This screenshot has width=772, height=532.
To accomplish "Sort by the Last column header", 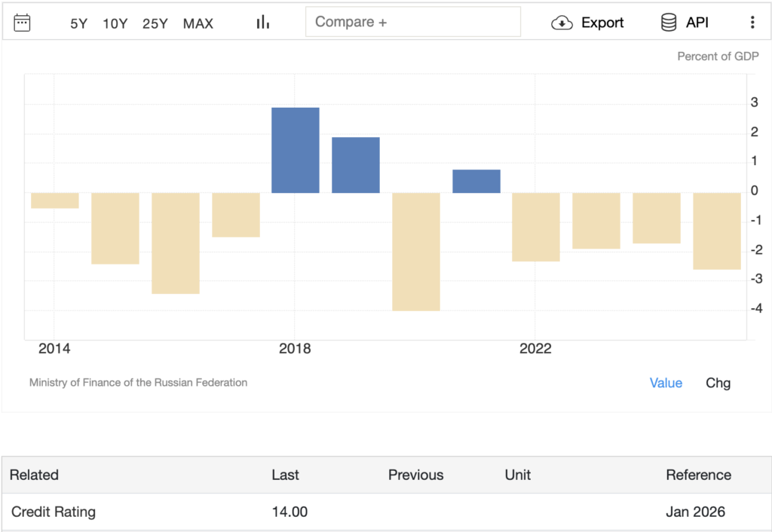I will tap(285, 475).
